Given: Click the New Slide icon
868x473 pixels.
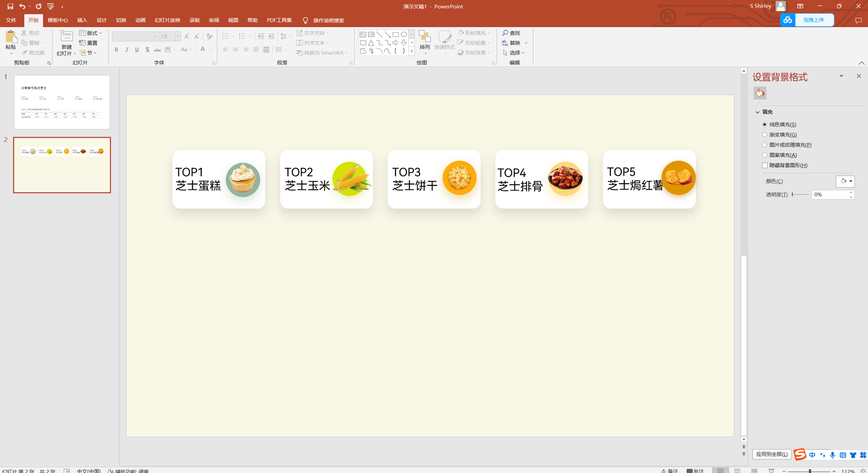Looking at the screenshot, I should coord(66,37).
